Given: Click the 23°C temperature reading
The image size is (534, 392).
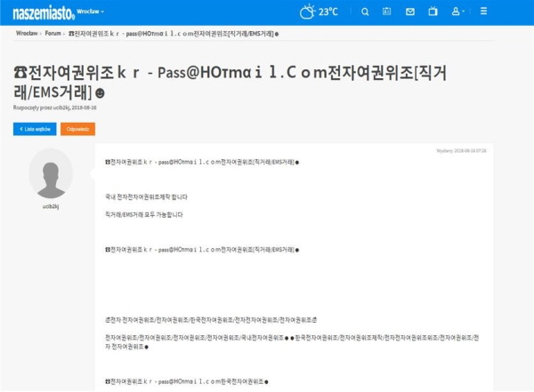Looking at the screenshot, I should pyautogui.click(x=328, y=12).
